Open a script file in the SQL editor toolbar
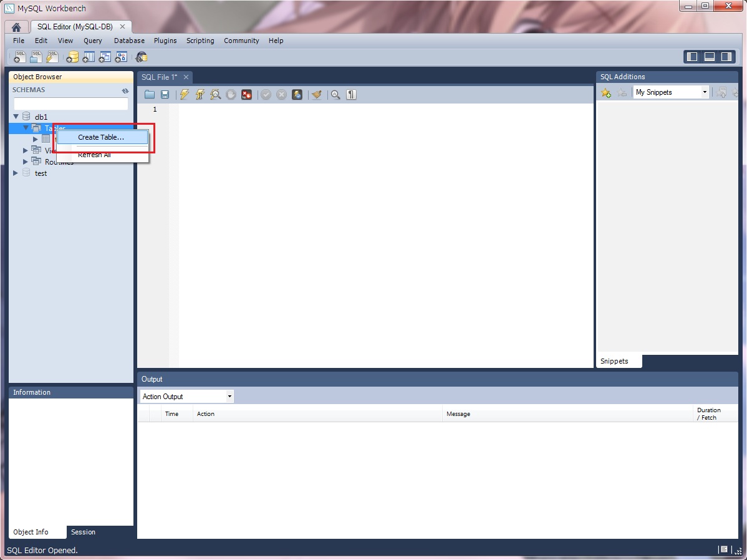This screenshot has width=747, height=560. coord(150,94)
